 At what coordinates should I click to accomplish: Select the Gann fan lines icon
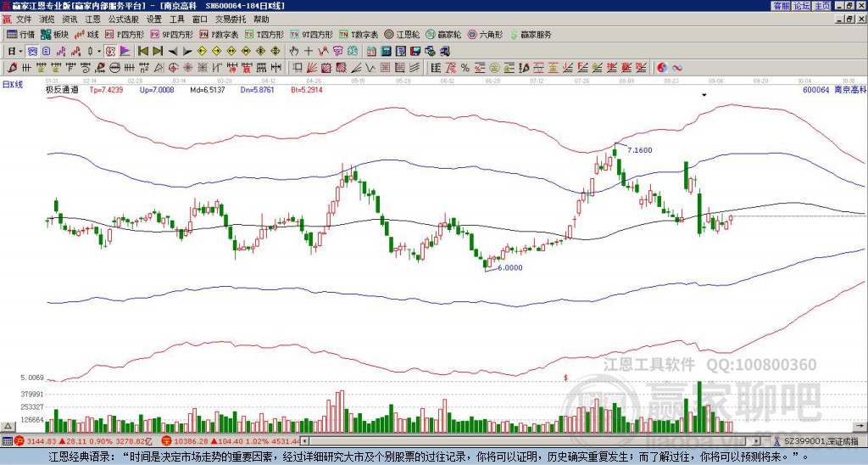pyautogui.click(x=311, y=68)
